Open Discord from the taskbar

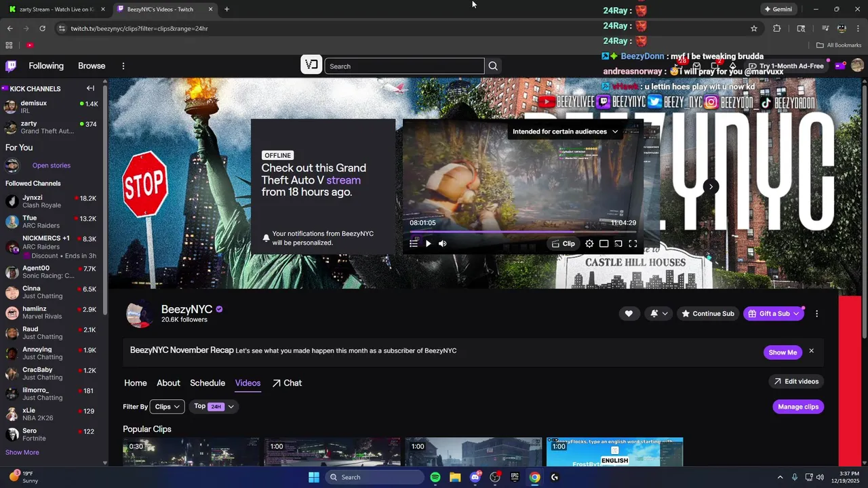tap(475, 477)
